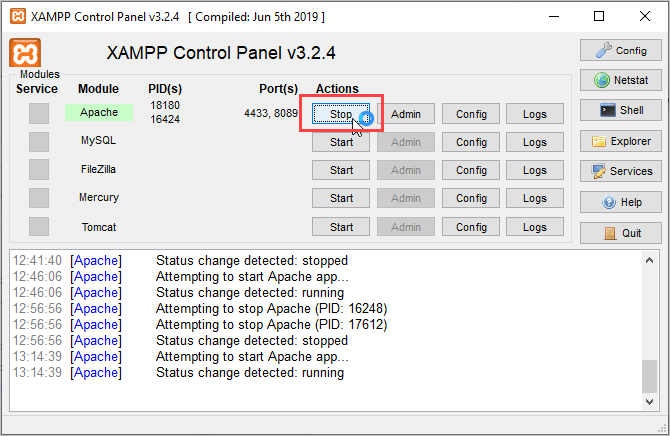Toggle the Tomcat service checkbox
The image size is (670, 436).
pos(39,227)
